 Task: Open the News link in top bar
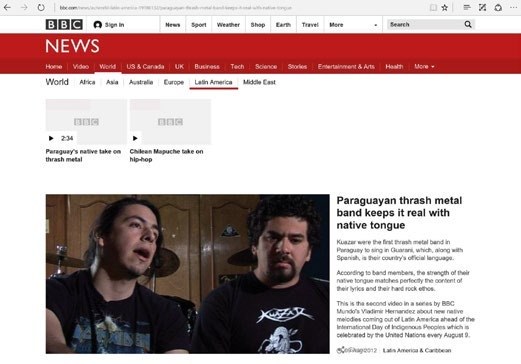(x=173, y=25)
